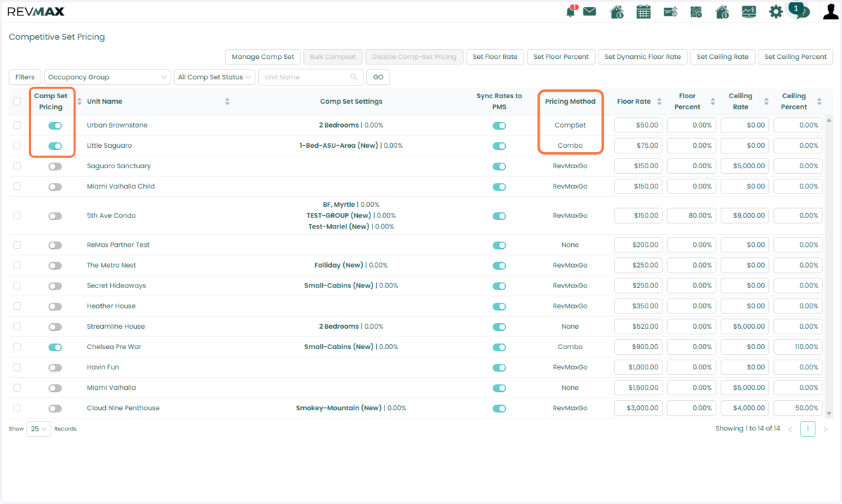Open the monitor chart dollar icon
This screenshot has width=842, height=504.
click(x=749, y=12)
